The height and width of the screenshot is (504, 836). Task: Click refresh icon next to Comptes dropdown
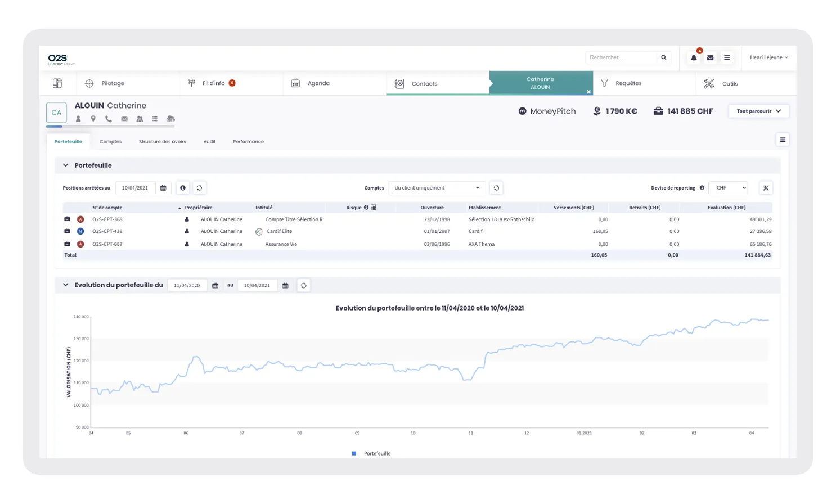[496, 188]
